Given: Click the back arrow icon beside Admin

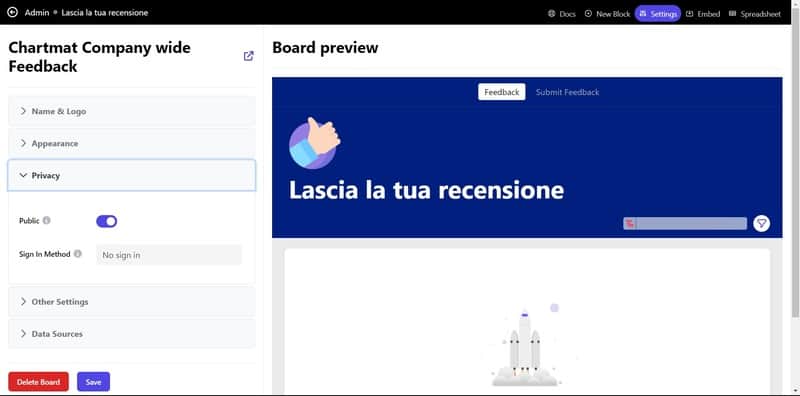Looking at the screenshot, I should [x=12, y=12].
